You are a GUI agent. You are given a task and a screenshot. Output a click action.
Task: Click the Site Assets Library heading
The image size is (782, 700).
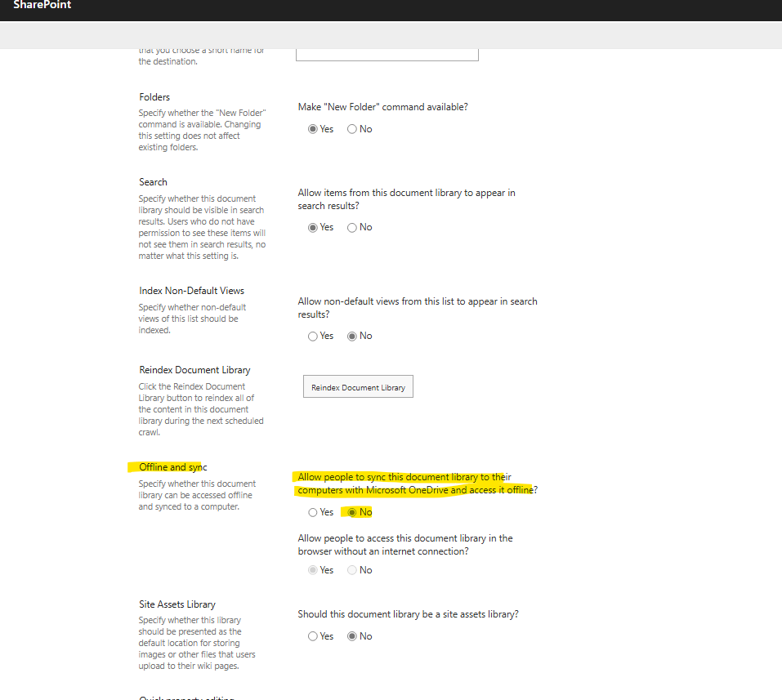coord(177,604)
